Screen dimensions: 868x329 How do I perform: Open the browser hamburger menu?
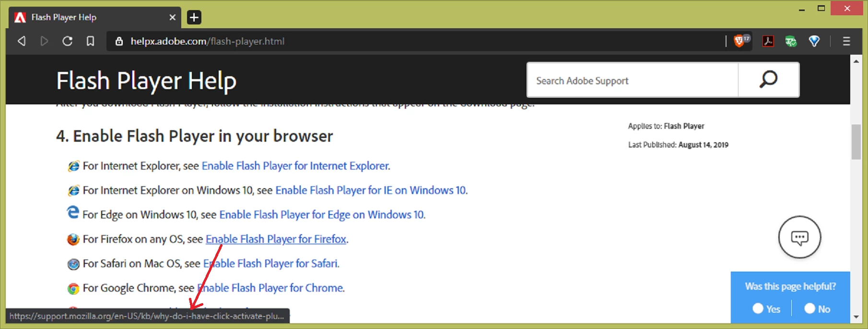[x=846, y=41]
